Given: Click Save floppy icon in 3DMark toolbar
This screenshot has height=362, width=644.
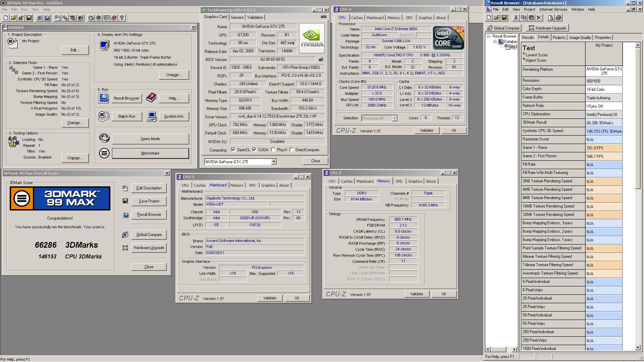Looking at the screenshot, I should pyautogui.click(x=29, y=18).
